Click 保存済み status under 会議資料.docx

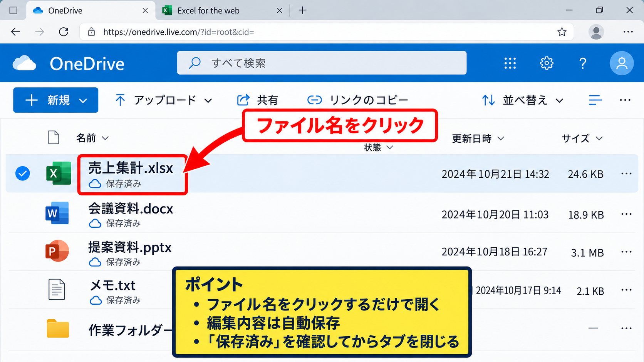pyautogui.click(x=115, y=223)
